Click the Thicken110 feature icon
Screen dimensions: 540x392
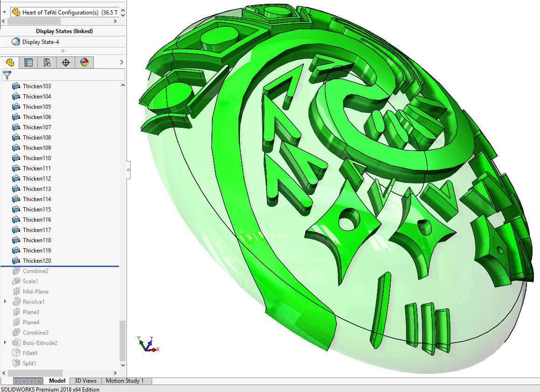pyautogui.click(x=16, y=158)
